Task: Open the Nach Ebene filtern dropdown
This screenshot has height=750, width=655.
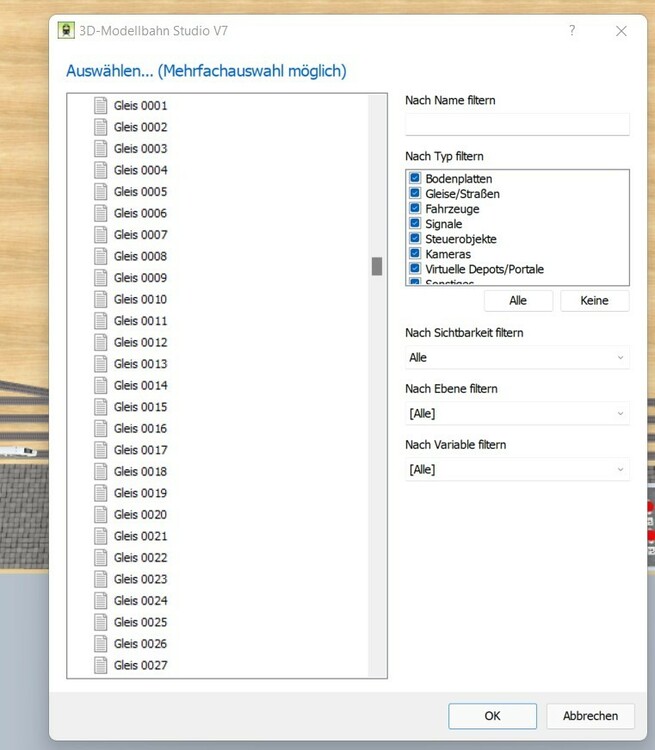Action: pyautogui.click(x=517, y=413)
